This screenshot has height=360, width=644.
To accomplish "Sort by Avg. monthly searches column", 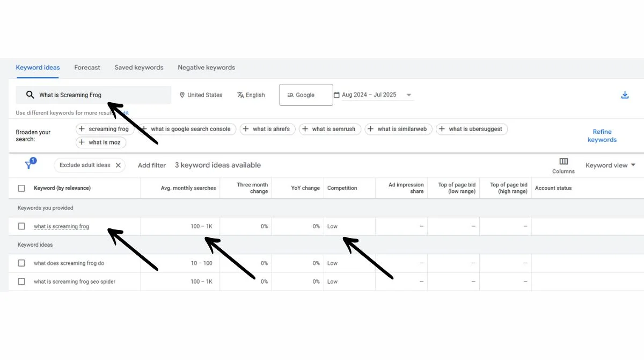I will pos(188,188).
